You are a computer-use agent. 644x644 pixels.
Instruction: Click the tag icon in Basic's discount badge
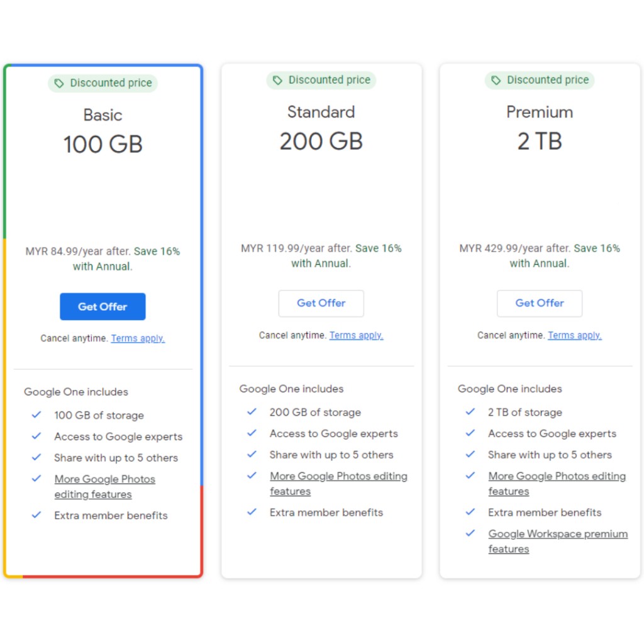[59, 84]
